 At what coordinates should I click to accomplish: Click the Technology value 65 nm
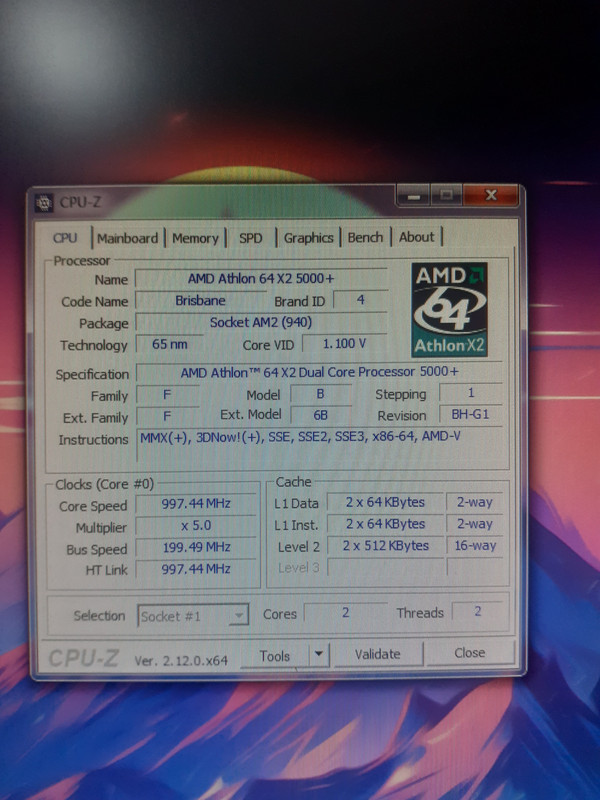169,344
